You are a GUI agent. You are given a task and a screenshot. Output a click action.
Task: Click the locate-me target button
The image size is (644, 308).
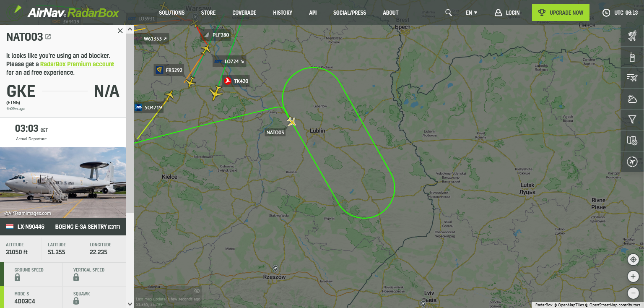point(633,260)
